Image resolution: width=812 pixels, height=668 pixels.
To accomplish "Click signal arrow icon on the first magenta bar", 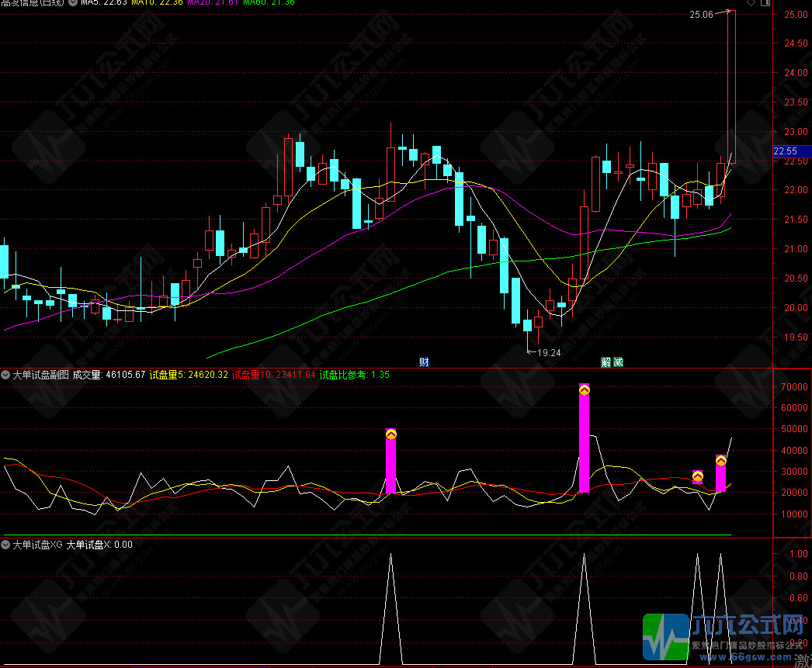I will coord(391,435).
